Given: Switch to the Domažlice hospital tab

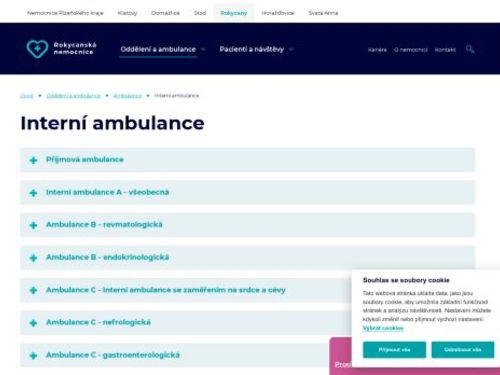Looking at the screenshot, I should click(165, 13).
